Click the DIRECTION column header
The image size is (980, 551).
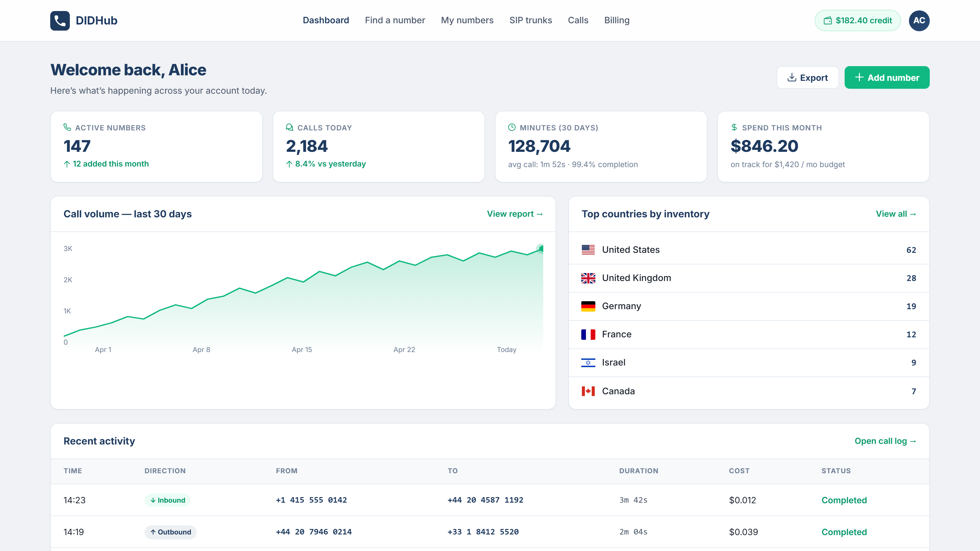[165, 471]
